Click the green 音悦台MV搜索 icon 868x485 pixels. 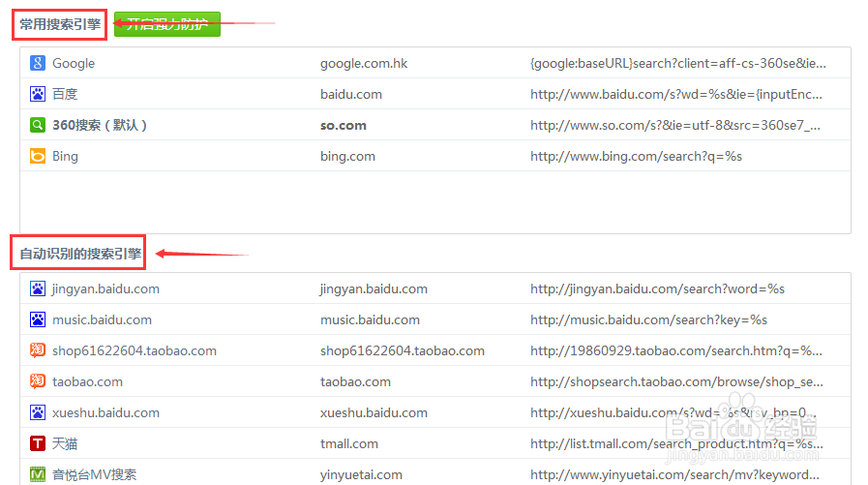point(38,474)
